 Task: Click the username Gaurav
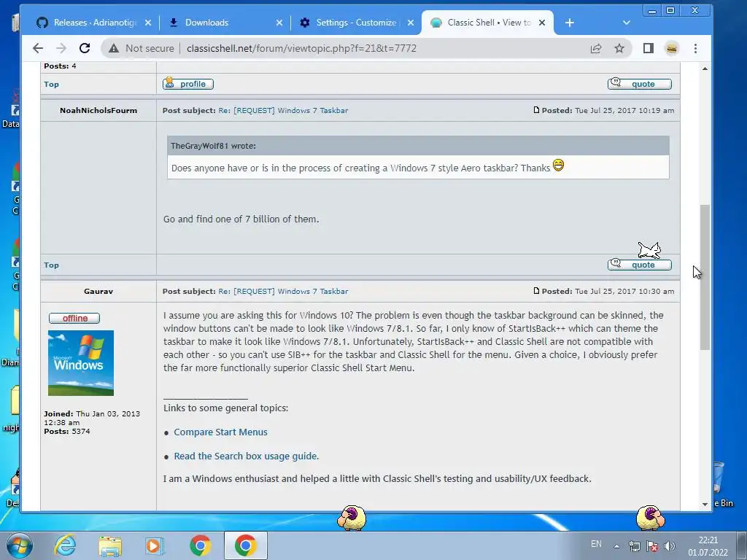98,292
